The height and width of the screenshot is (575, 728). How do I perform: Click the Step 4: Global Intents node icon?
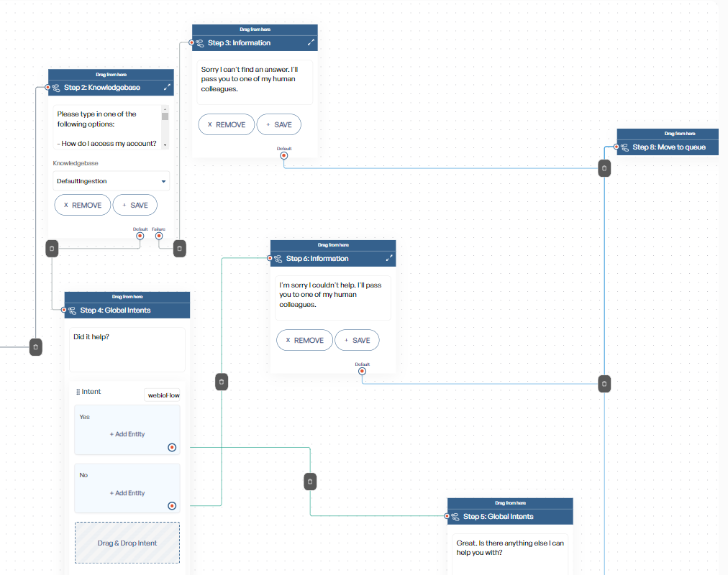73,310
